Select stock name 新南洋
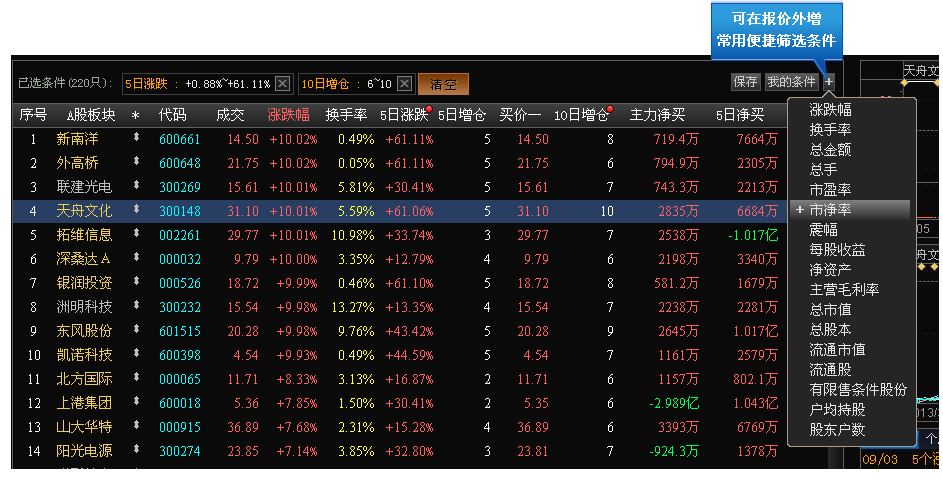 (x=77, y=139)
